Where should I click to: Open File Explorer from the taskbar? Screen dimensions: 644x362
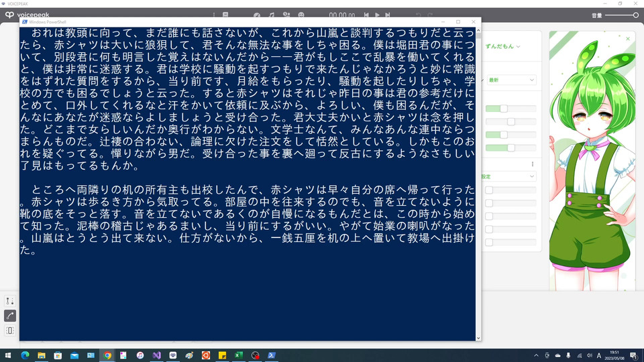click(42, 355)
